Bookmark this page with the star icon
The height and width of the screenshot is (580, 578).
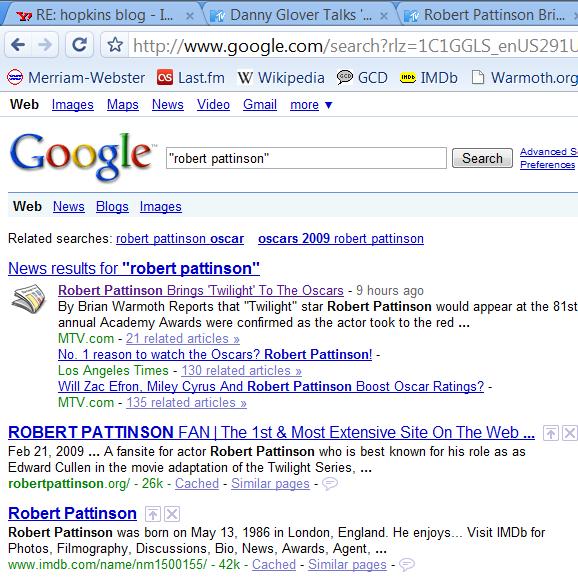(115, 45)
